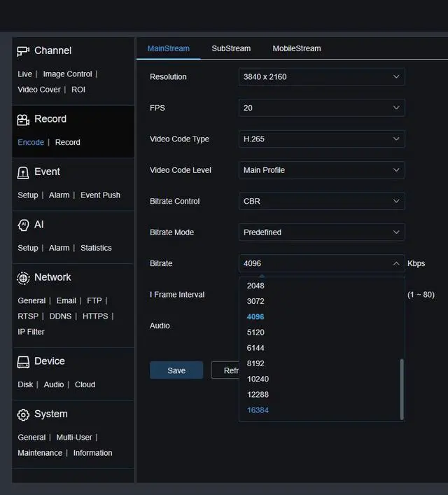Click the Channel camera icon

click(23, 51)
